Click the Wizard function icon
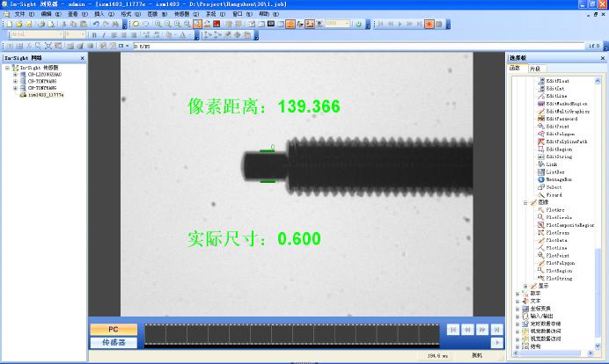 [541, 195]
